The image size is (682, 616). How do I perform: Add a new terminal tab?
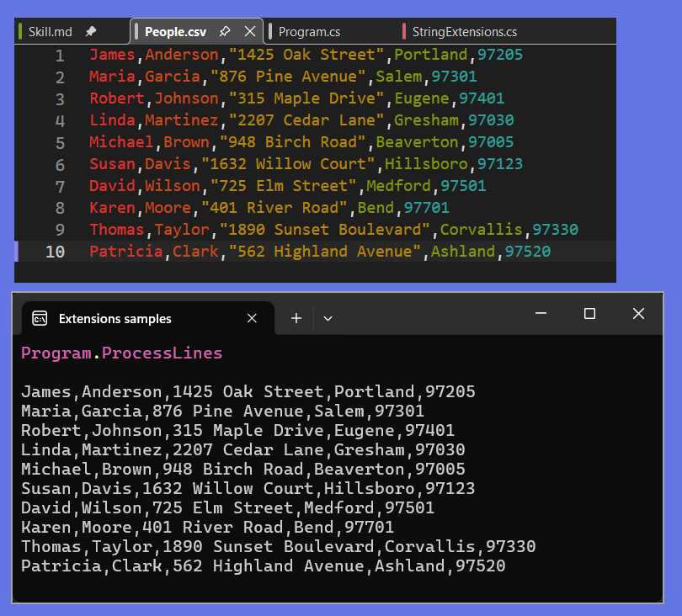pos(296,318)
